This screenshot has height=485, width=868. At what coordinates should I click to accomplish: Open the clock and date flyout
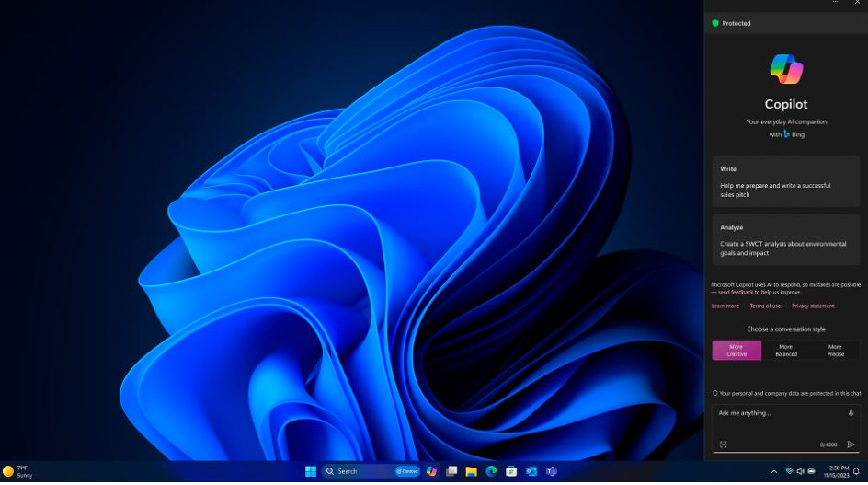(836, 472)
